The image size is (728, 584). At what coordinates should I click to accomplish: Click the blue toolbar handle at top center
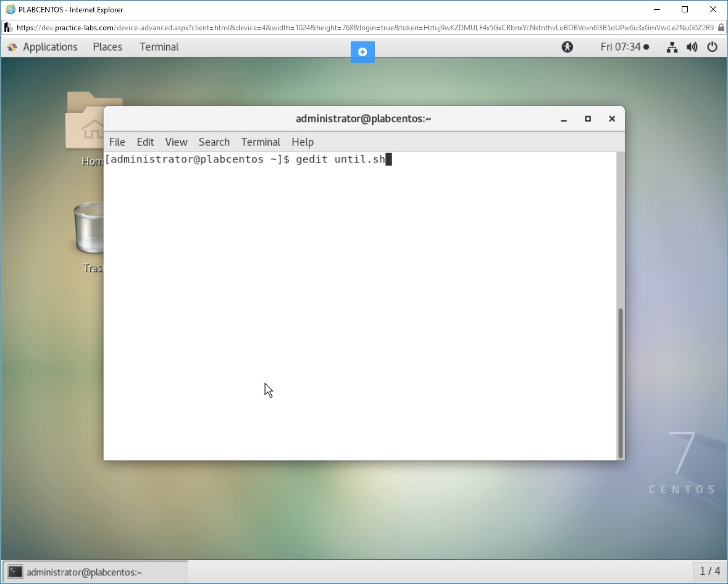[x=362, y=52]
